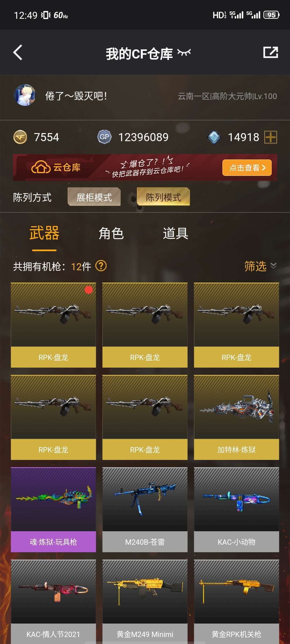Open the M240B-苍雷 weapon card
Image resolution: width=290 pixels, height=644 pixels.
(145, 510)
